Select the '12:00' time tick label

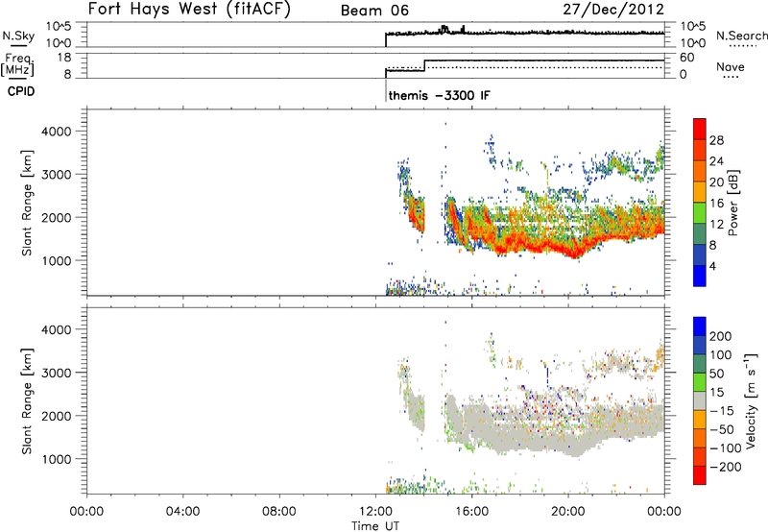point(375,512)
